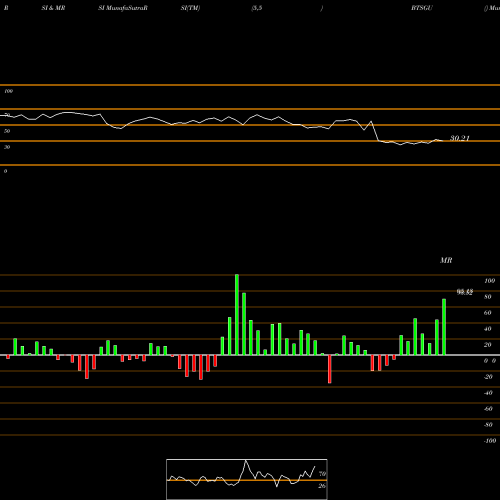Image resolution: width=500 pixels, height=500 pixels.
Task: Click the '(5,5' parameter text in header
Action: pyautogui.click(x=257, y=8)
